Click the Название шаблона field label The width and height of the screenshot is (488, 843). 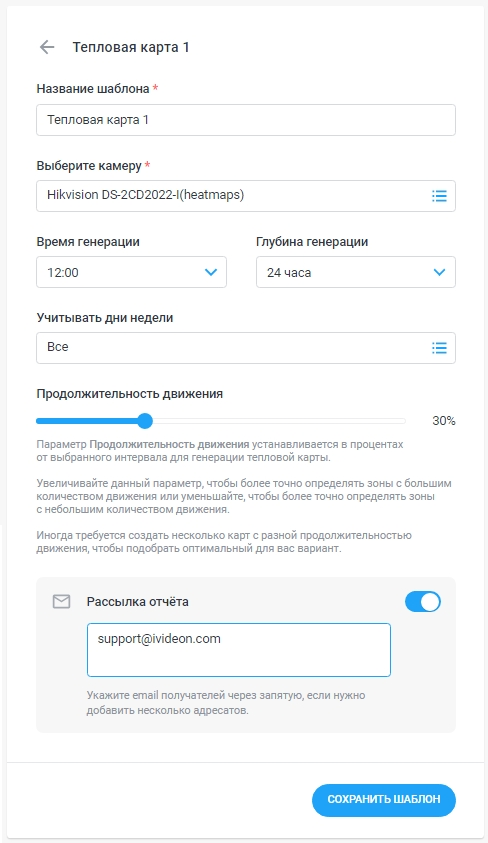pos(93,89)
